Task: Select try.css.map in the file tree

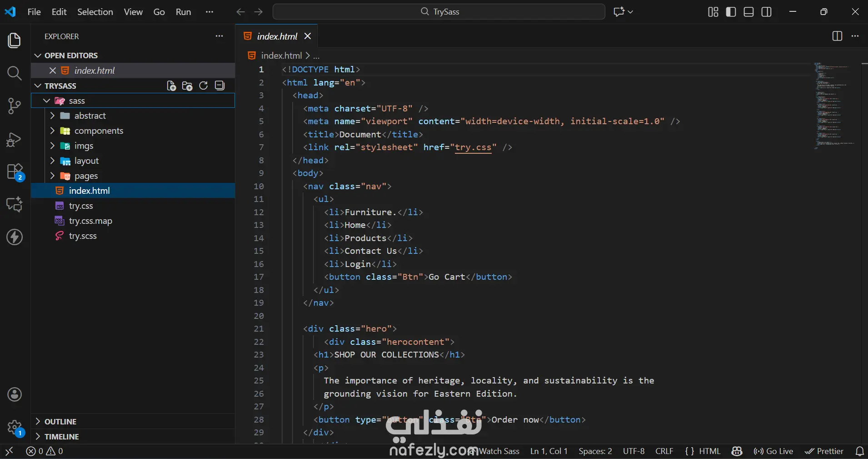Action: click(x=133, y=221)
